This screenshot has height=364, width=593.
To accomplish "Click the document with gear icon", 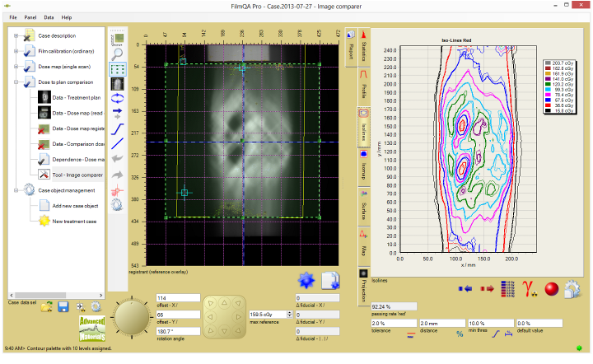I will coord(330,281).
